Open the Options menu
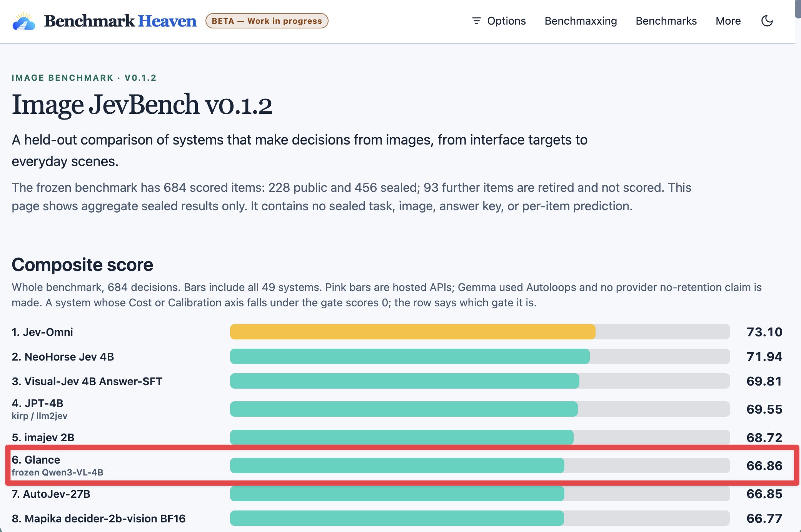Viewport: 801px width, 532px height. [499, 21]
